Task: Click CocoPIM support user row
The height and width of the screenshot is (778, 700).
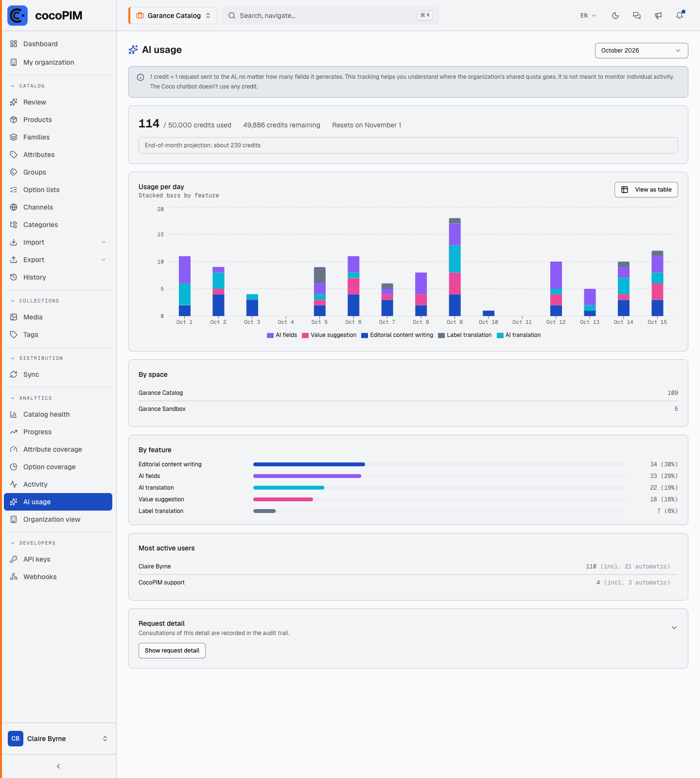Action: (408, 583)
